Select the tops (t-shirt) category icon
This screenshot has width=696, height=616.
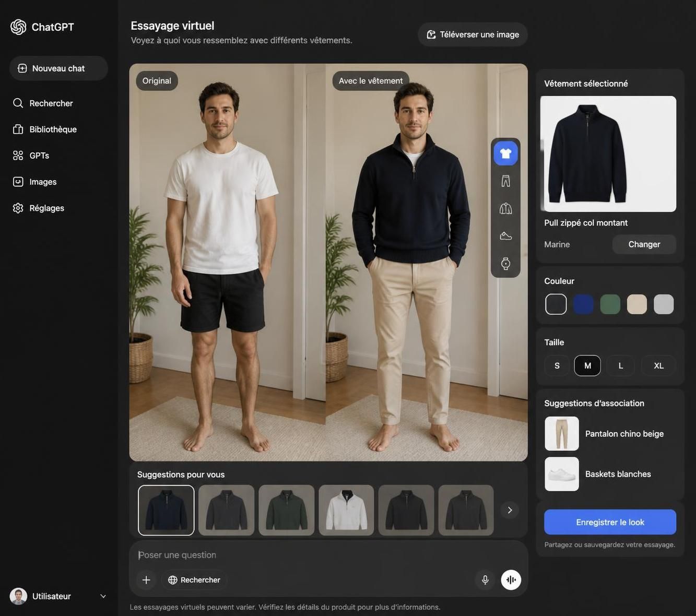(x=505, y=153)
